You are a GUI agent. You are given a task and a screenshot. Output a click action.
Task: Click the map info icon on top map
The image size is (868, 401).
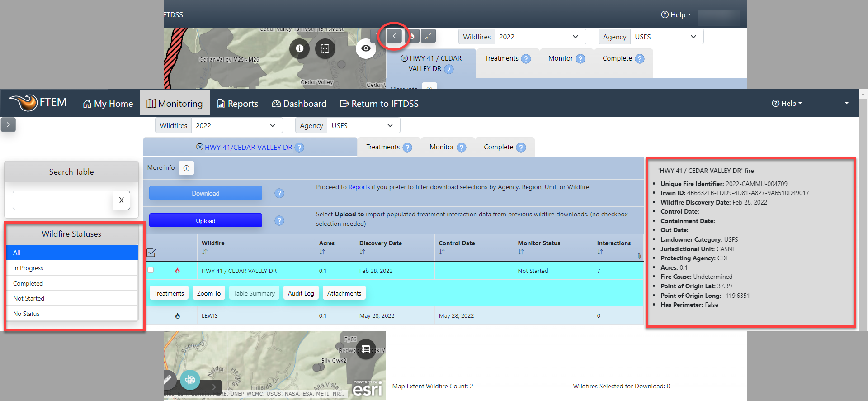[x=299, y=48]
